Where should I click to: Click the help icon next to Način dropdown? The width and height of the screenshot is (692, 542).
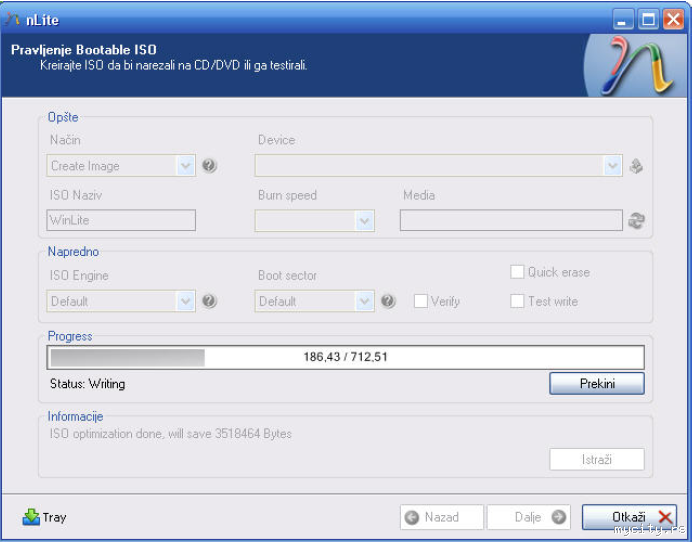coord(209,166)
